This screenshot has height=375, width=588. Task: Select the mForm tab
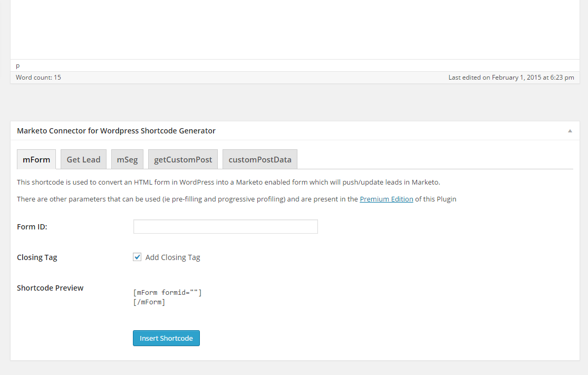click(36, 159)
